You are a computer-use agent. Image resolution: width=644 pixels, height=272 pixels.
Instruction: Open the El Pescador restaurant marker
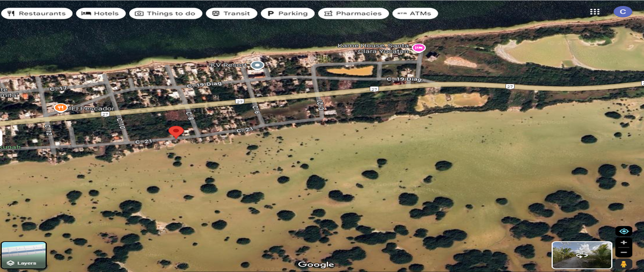click(61, 108)
